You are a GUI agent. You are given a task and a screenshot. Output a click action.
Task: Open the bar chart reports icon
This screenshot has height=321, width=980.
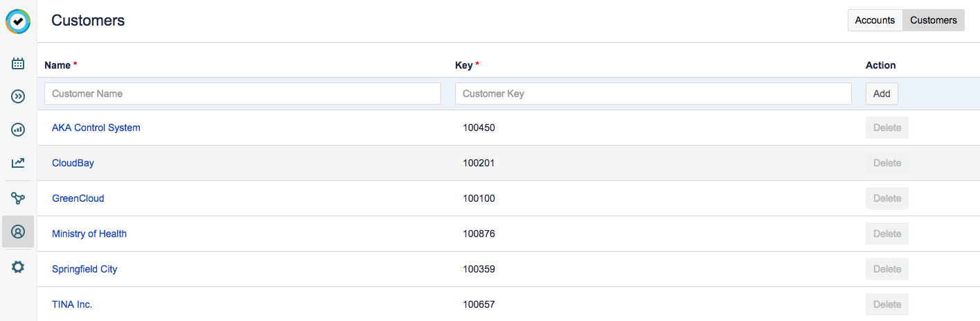pyautogui.click(x=18, y=130)
